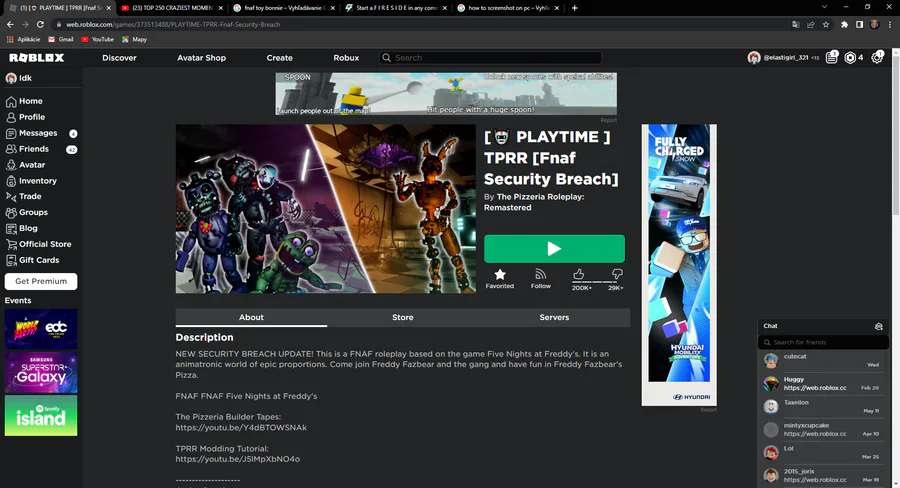Open Gift Cards in the sidebar
This screenshot has height=488, width=900.
[x=33, y=260]
